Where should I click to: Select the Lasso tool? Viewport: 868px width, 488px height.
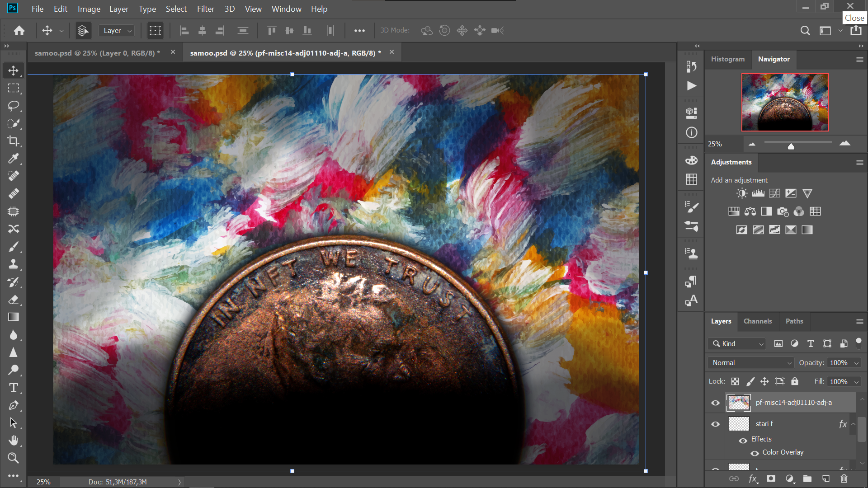pyautogui.click(x=13, y=106)
